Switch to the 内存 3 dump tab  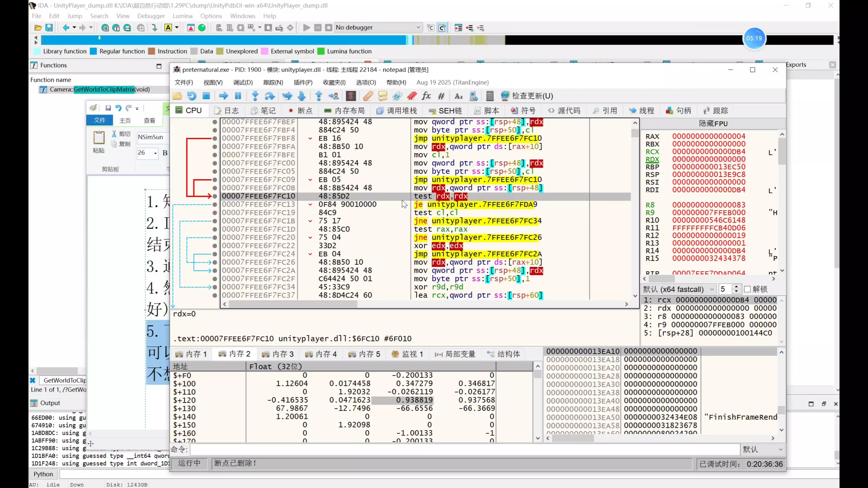[x=278, y=354]
